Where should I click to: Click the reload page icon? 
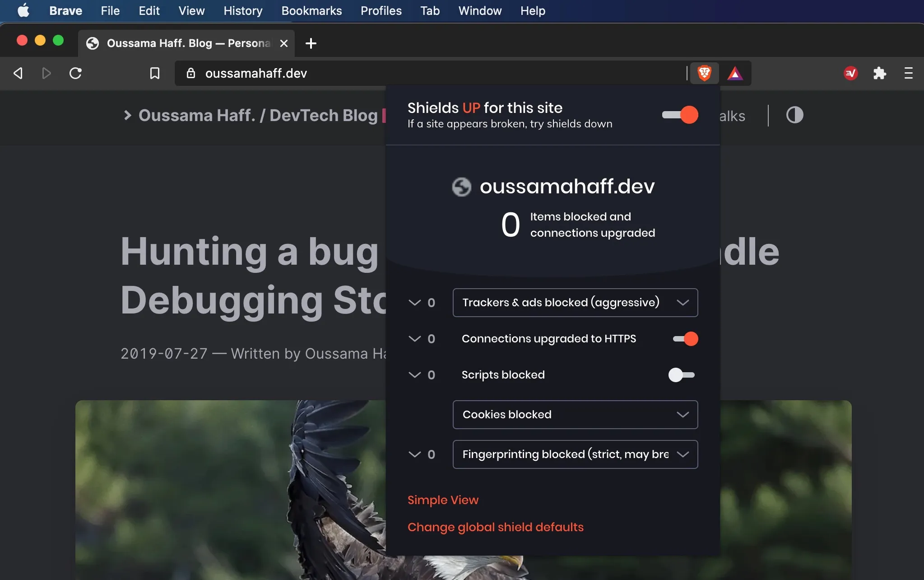click(75, 73)
